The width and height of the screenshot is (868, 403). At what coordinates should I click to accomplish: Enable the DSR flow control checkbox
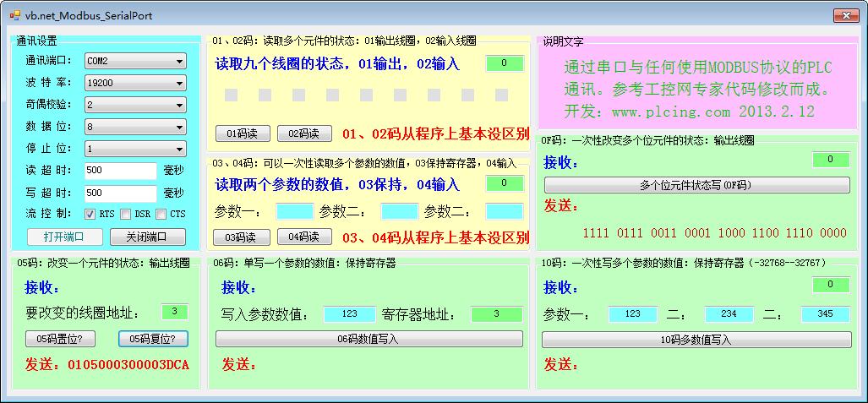pyautogui.click(x=126, y=215)
